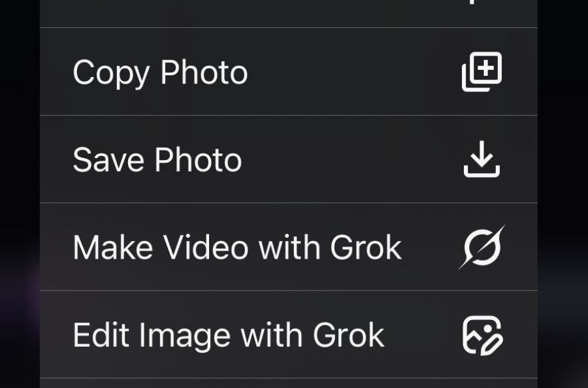
Task: Tap the cut-off icon at menu top
Action: [482, 3]
